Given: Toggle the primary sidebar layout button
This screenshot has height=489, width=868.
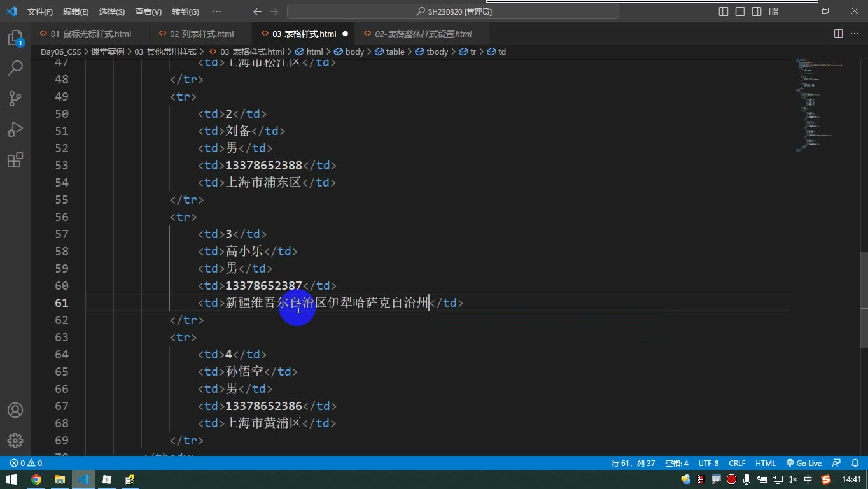Looking at the screenshot, I should (724, 11).
